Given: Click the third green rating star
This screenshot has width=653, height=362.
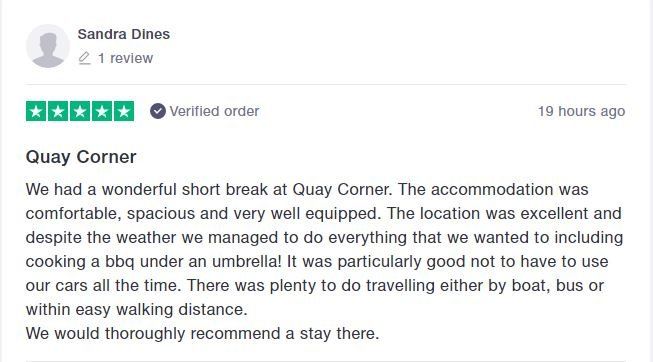Looking at the screenshot, I should pos(80,111).
